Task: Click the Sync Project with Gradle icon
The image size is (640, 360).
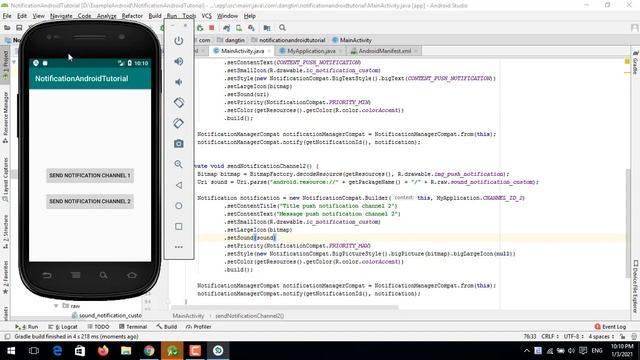Action: (226, 28)
